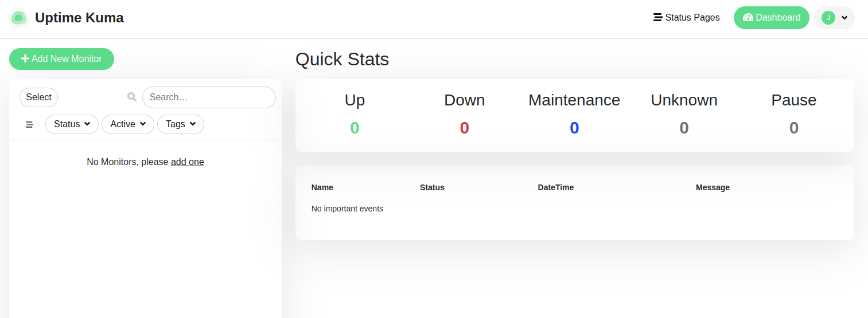Toggle monitor selection mode with Select
This screenshot has width=868, height=318.
point(39,97)
